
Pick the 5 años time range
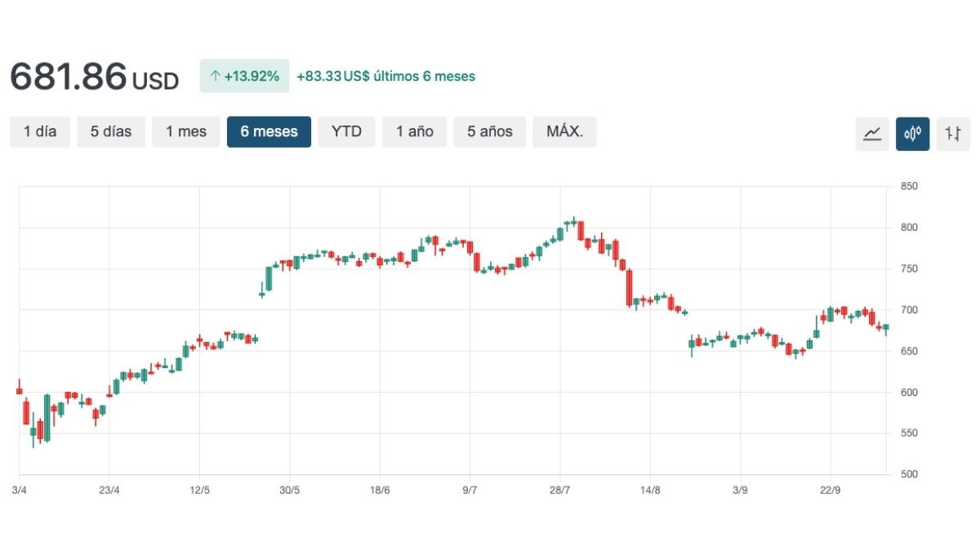[x=490, y=131]
